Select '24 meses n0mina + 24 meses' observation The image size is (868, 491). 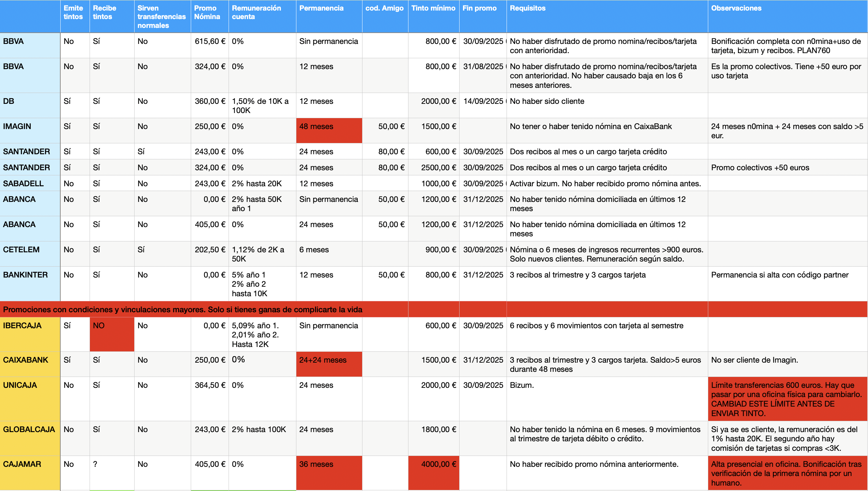[x=788, y=130]
